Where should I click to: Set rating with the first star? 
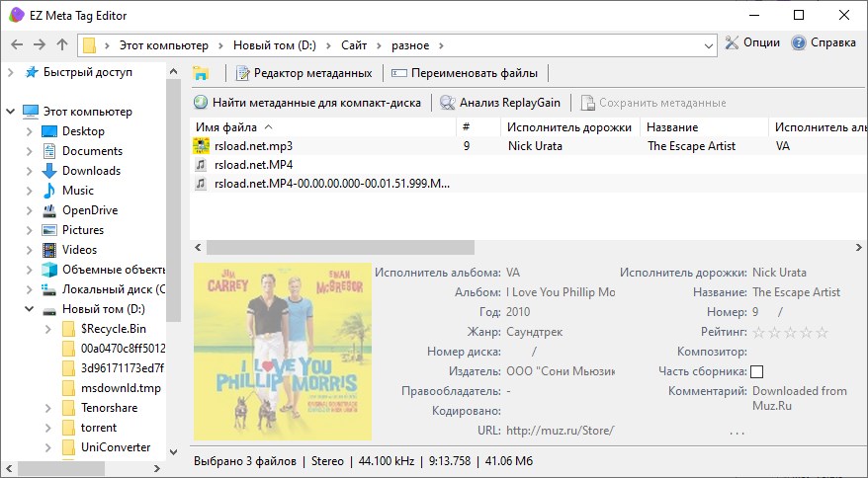pyautogui.click(x=758, y=333)
